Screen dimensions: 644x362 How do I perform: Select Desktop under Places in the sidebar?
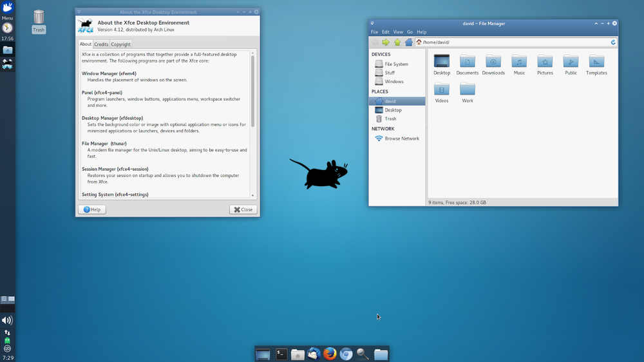(x=397, y=110)
